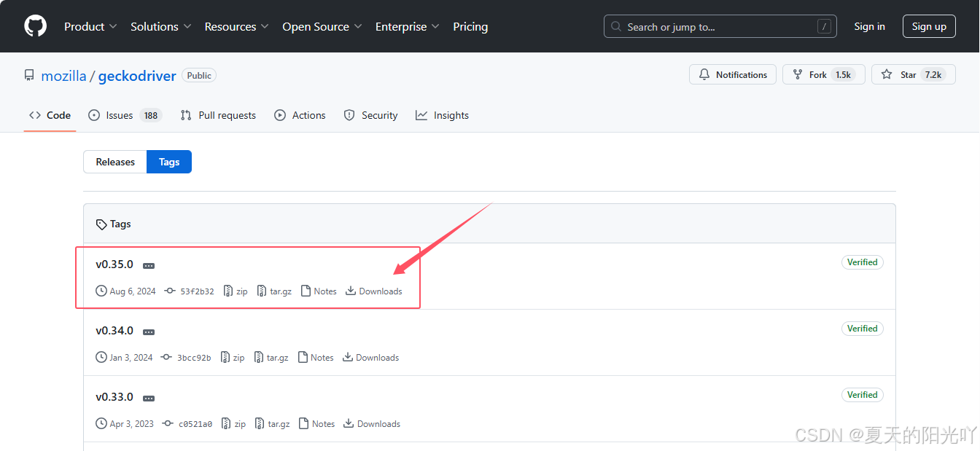The width and height of the screenshot is (980, 451).
Task: Open the v0.33.0 tag link
Action: pyautogui.click(x=114, y=397)
